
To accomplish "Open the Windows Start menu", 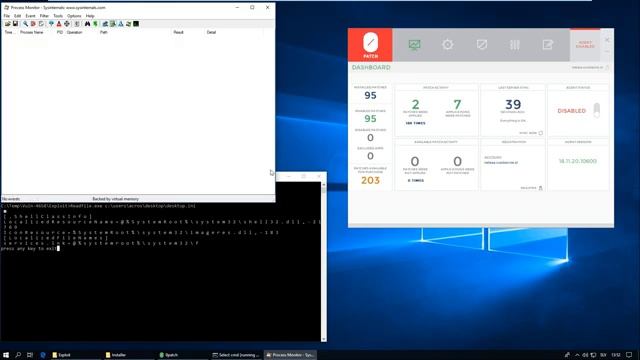I will click(6, 355).
